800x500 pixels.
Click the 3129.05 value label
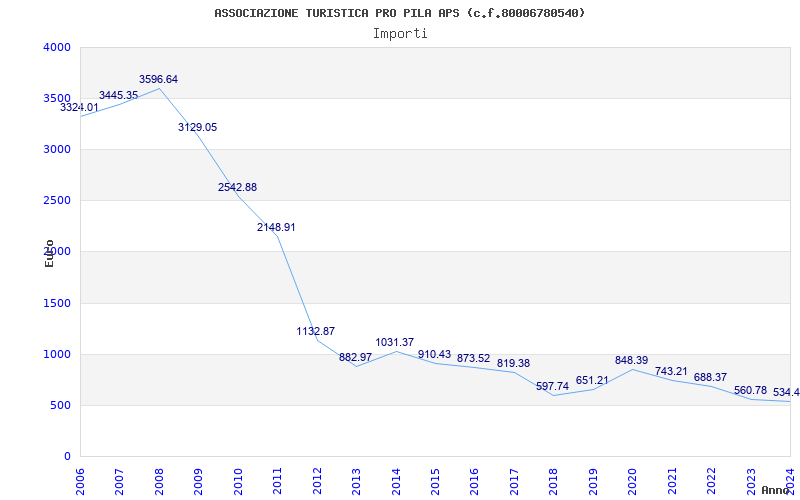(197, 127)
